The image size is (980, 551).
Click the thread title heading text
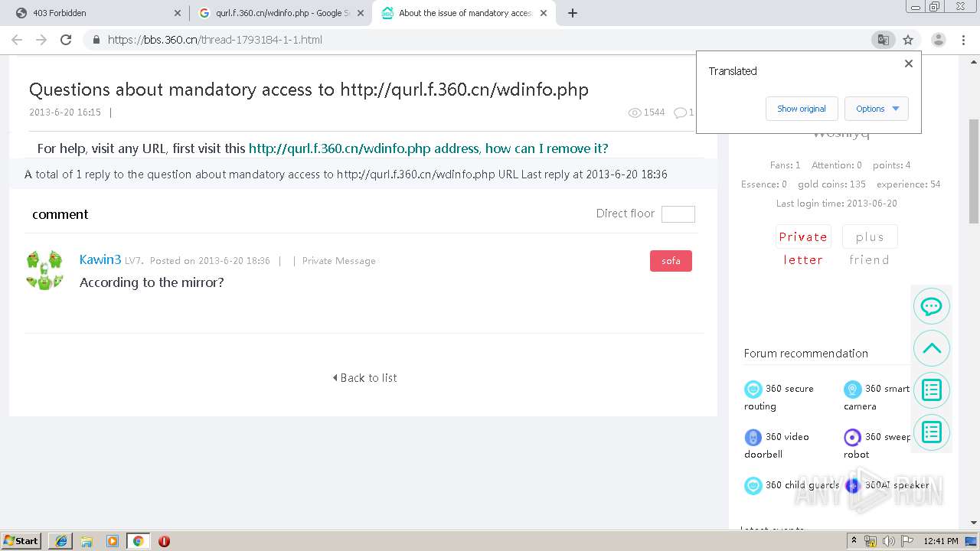[309, 90]
